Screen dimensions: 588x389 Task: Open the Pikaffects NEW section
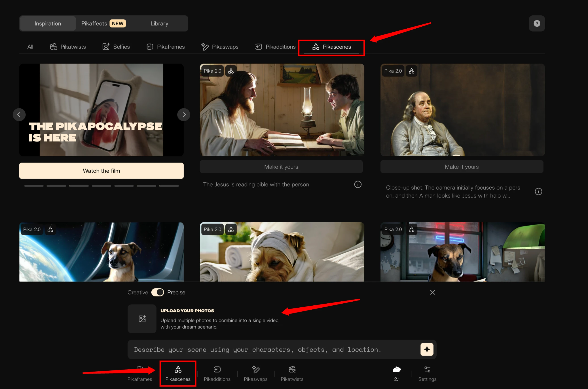(x=104, y=23)
